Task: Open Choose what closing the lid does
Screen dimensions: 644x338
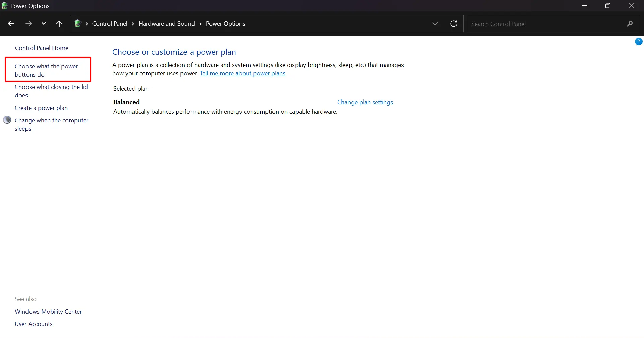Action: pos(51,91)
